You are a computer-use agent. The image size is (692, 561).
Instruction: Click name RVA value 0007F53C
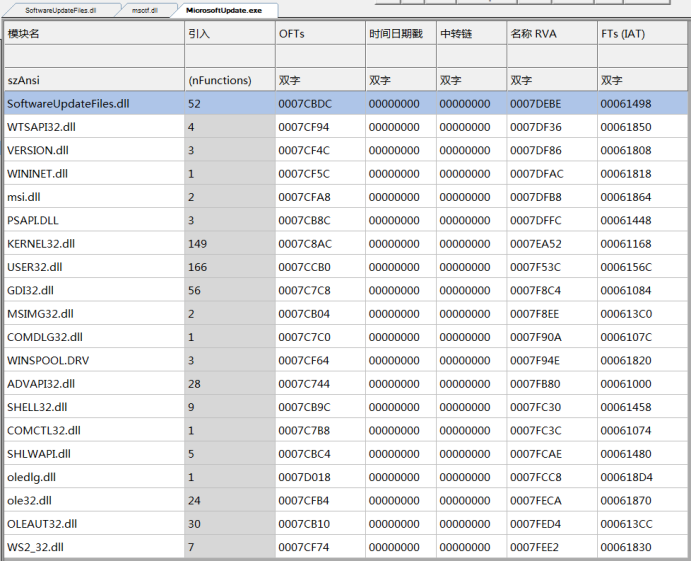click(552, 267)
